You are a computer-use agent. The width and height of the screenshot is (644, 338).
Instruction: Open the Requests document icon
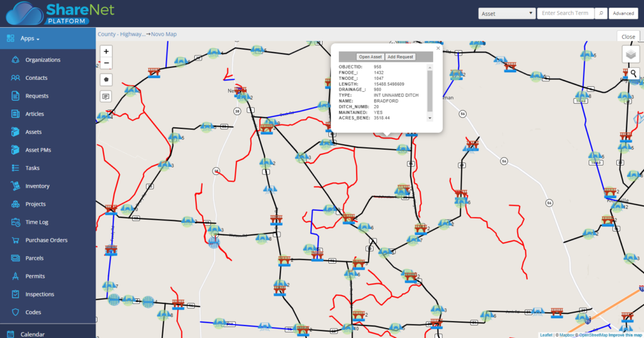click(x=15, y=96)
